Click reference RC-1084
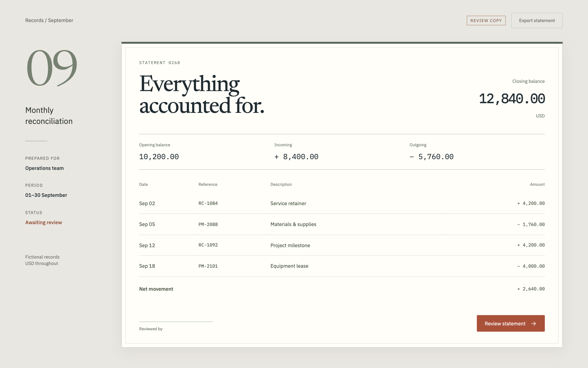Screen dimensions: 588x368 (x=208, y=203)
